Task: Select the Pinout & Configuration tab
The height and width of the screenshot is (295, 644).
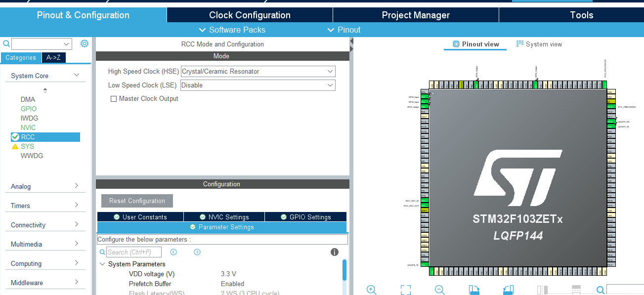Action: click(83, 15)
